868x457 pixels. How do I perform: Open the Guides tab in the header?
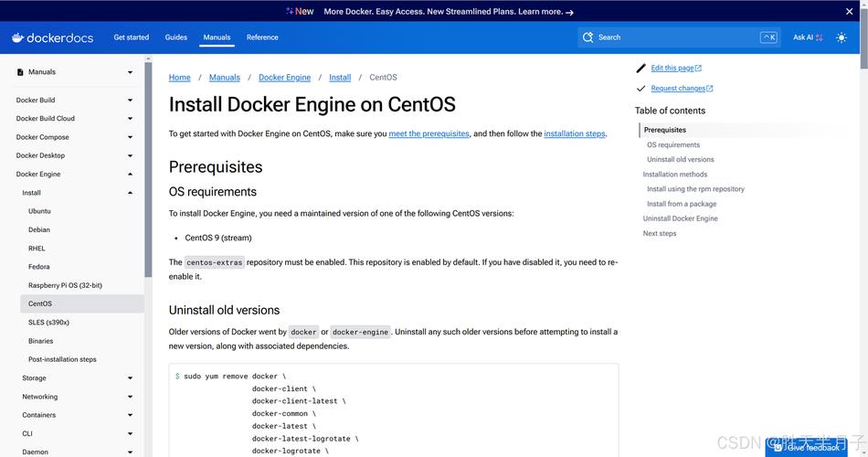(x=176, y=37)
